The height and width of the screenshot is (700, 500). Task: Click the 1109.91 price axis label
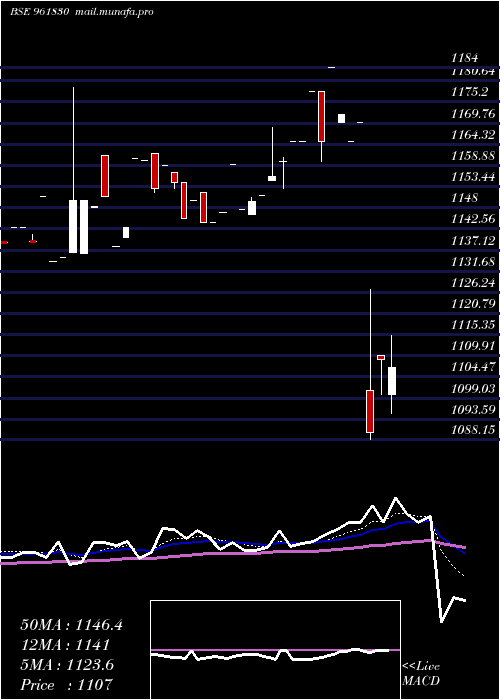click(473, 346)
